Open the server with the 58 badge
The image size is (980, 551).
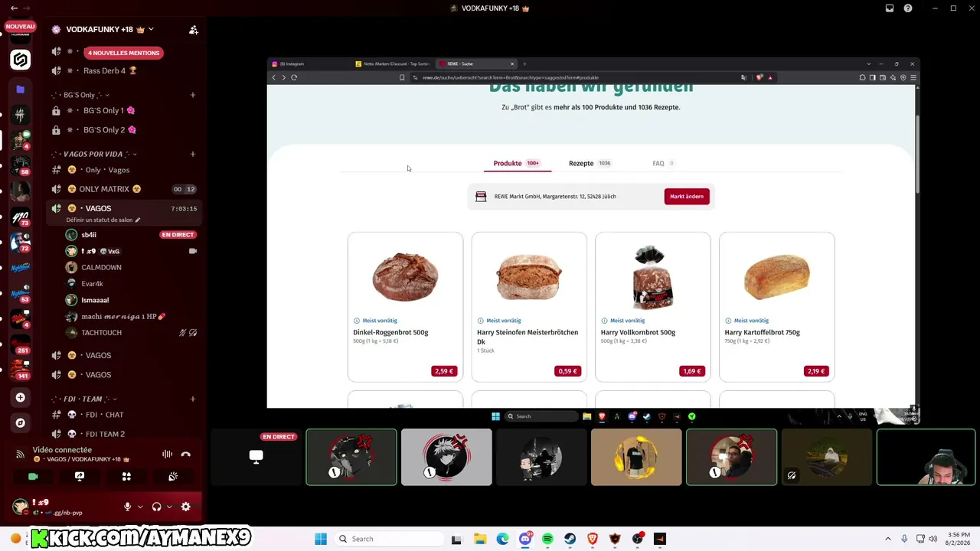[21, 165]
